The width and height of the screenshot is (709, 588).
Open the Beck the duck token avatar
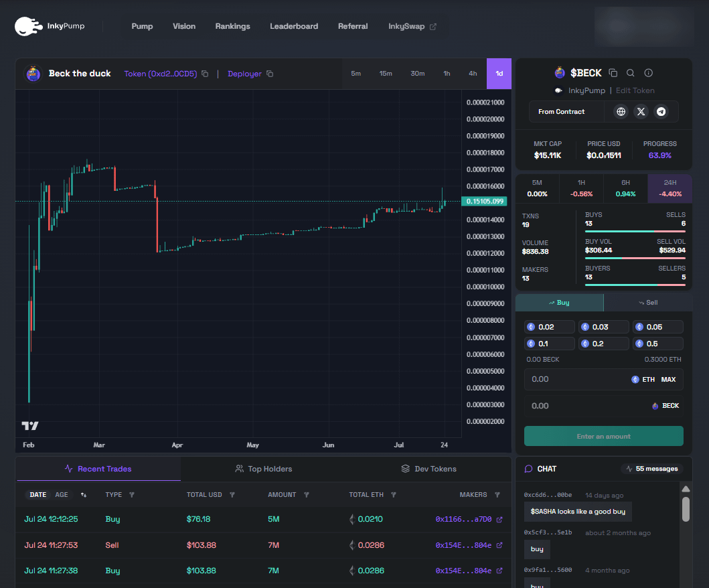[33, 74]
